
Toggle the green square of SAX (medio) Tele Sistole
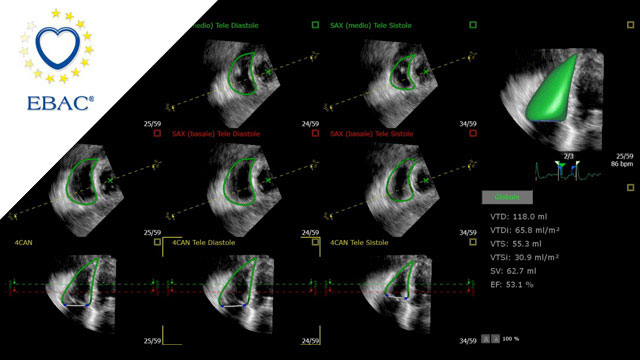click(x=473, y=25)
